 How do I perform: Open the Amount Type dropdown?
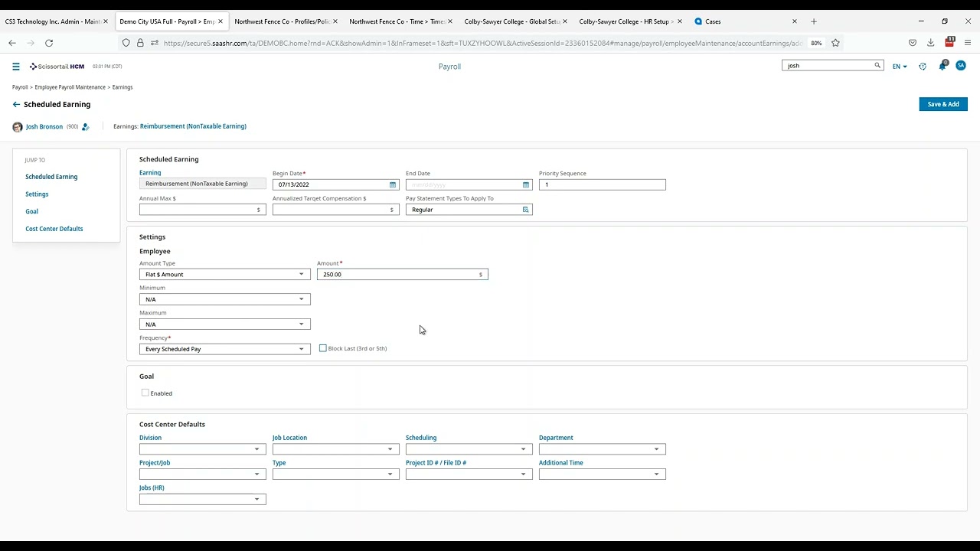point(301,274)
